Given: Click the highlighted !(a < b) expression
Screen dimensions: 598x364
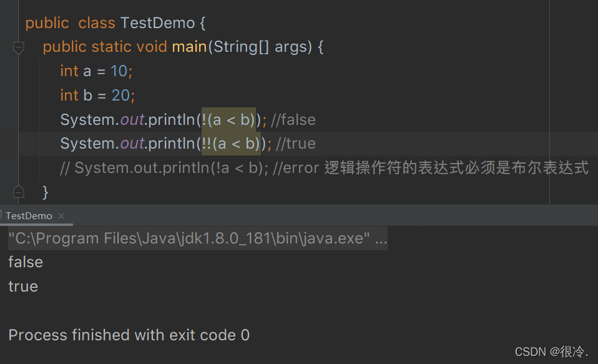Looking at the screenshot, I should [229, 119].
